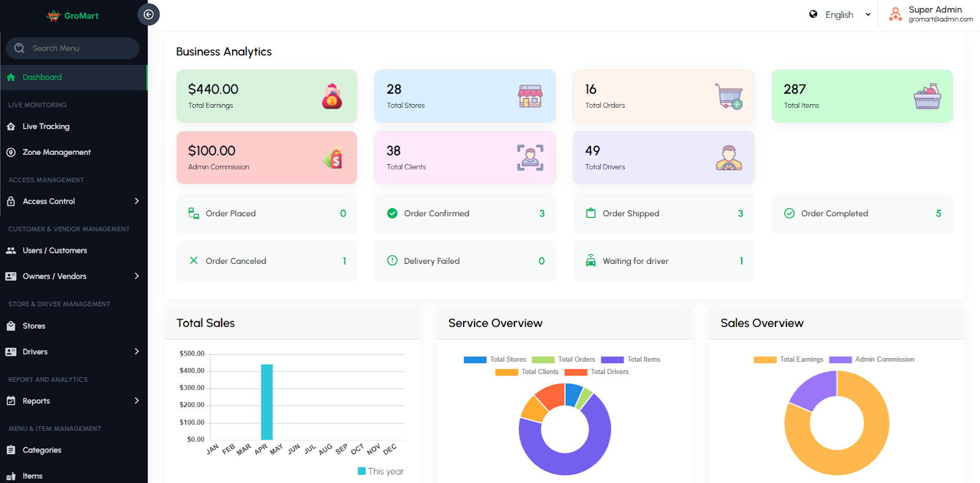This screenshot has width=980, height=483.
Task: Click the Super Admin profile avatar icon
Action: [895, 14]
